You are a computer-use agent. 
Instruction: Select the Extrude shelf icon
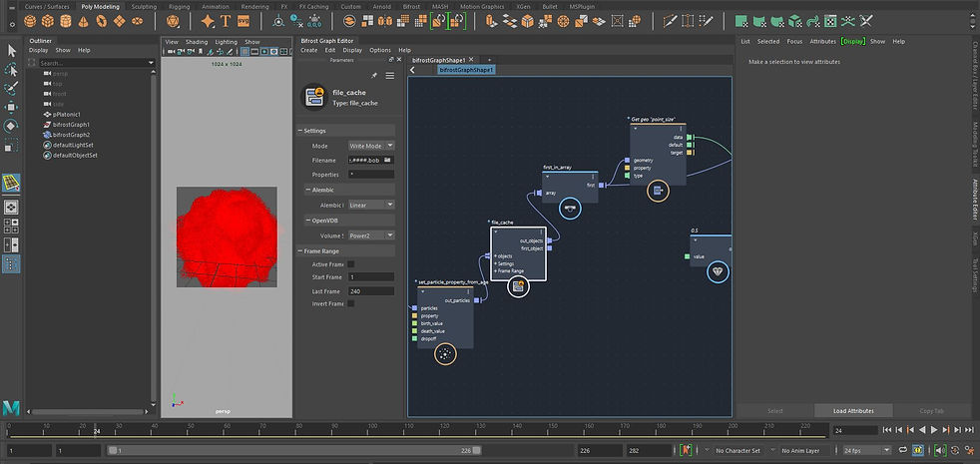point(491,21)
